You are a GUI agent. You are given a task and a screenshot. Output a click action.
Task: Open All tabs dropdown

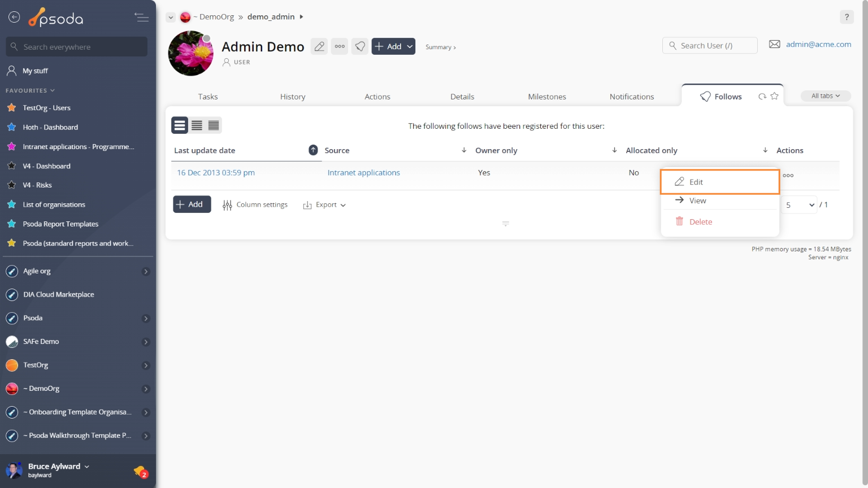[x=826, y=96]
